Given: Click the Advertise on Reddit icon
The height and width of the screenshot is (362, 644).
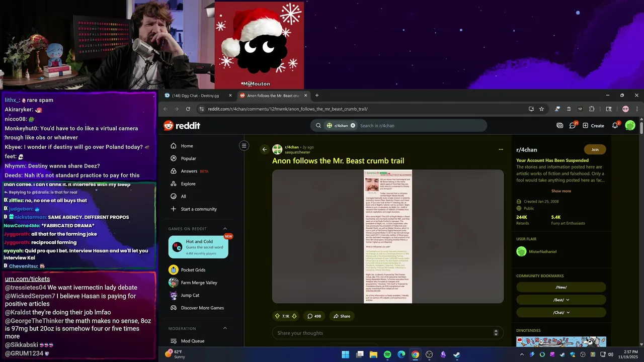Looking at the screenshot, I should point(559,125).
